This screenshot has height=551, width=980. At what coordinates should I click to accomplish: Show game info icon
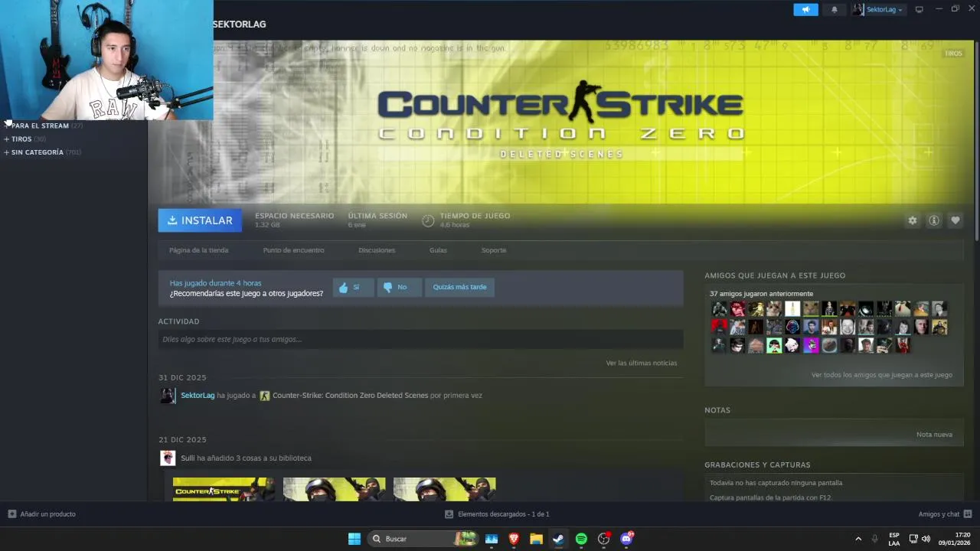point(934,220)
